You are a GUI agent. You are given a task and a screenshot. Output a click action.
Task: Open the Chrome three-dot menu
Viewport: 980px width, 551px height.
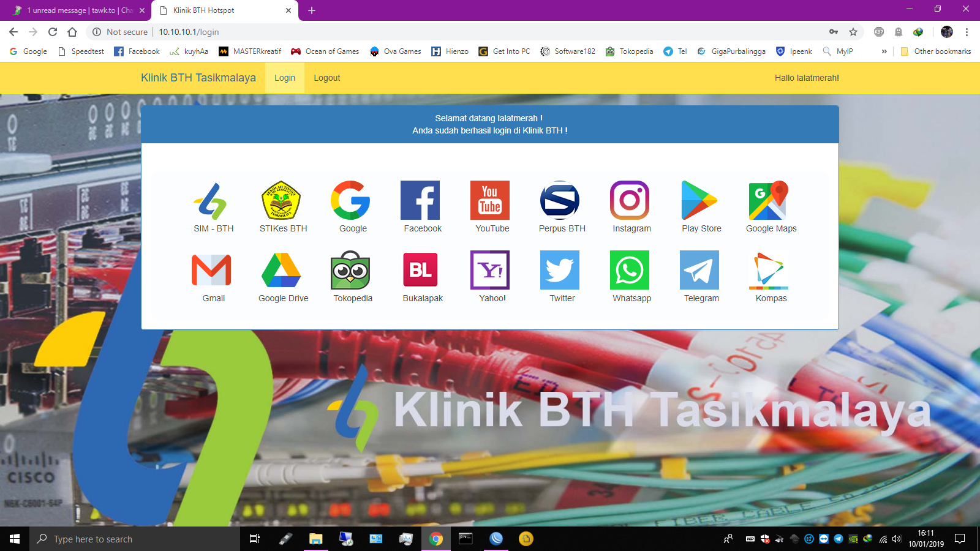(x=967, y=32)
